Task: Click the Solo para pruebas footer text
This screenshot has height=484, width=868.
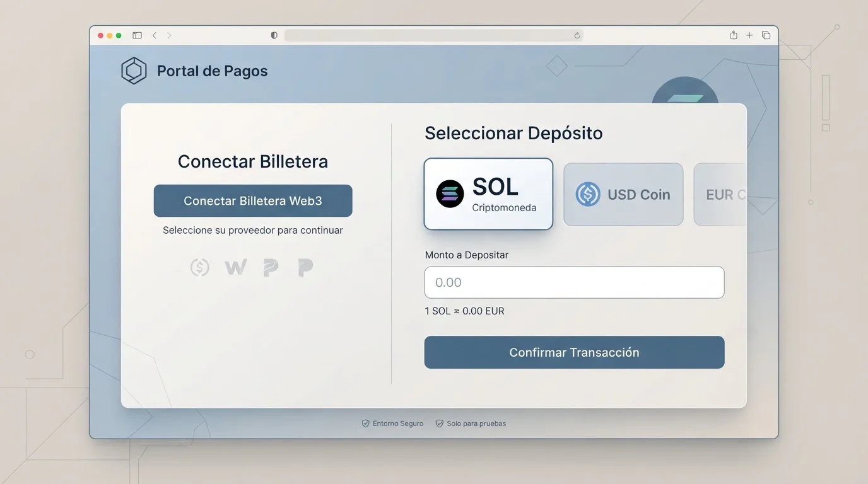Action: pos(476,423)
